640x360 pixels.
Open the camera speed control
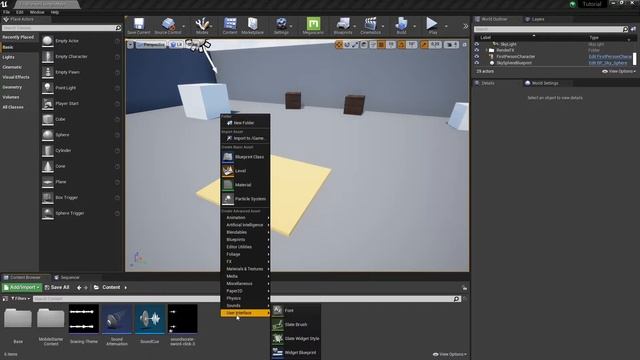pyautogui.click(x=451, y=44)
